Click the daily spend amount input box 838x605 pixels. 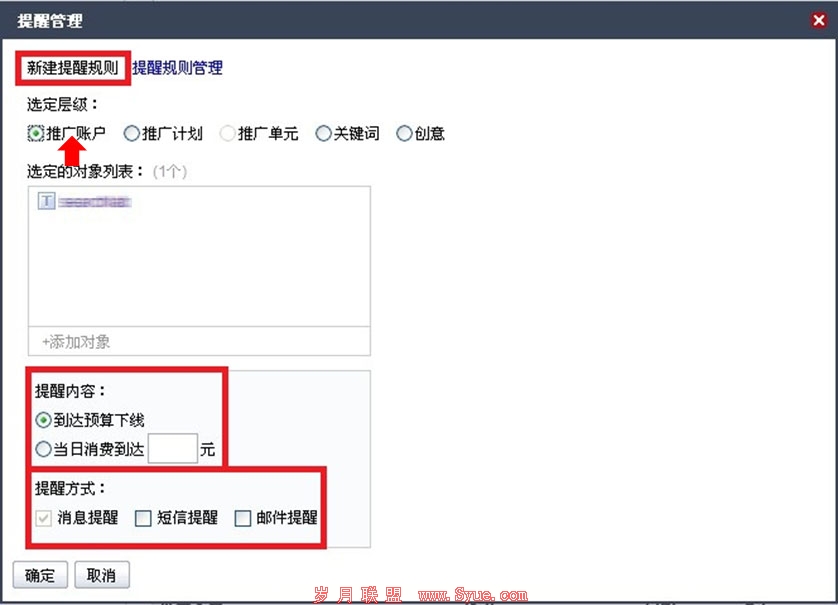(x=173, y=449)
